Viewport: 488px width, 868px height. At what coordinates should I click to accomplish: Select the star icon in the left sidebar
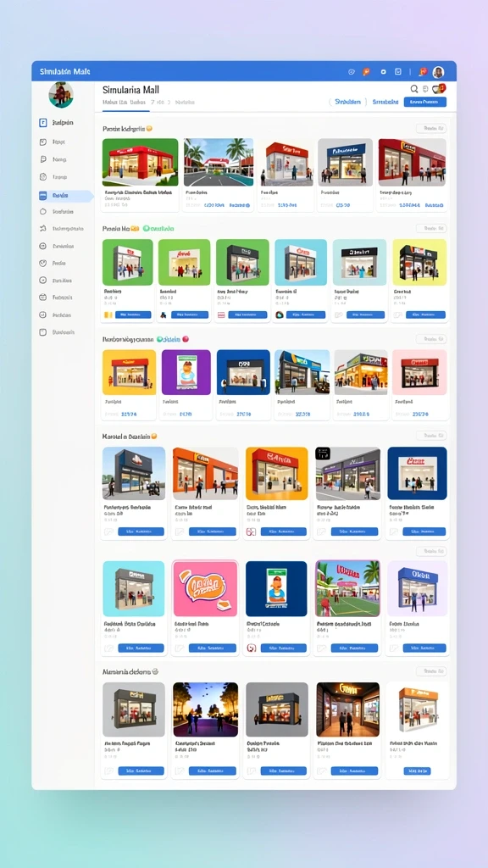[x=42, y=228]
